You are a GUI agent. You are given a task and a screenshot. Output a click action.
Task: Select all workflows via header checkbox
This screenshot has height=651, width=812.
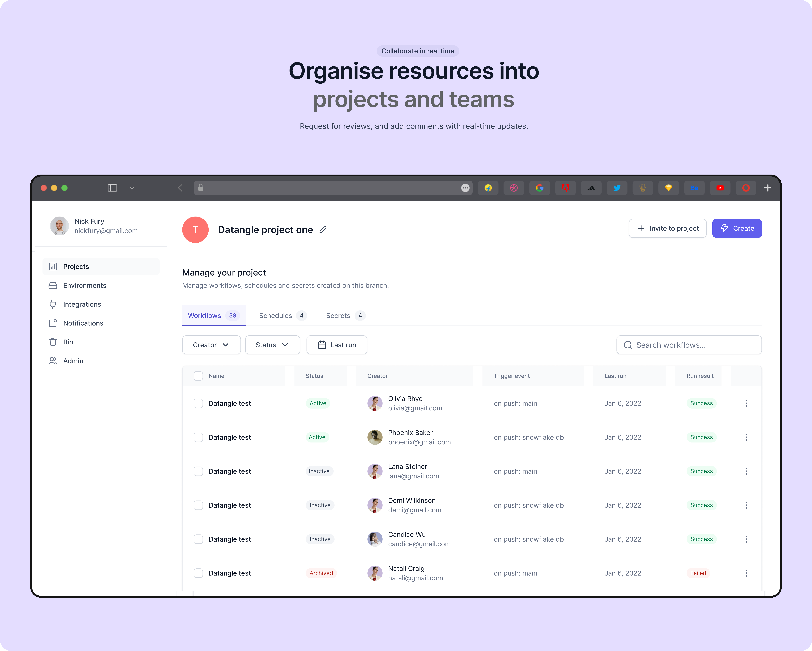pos(198,376)
